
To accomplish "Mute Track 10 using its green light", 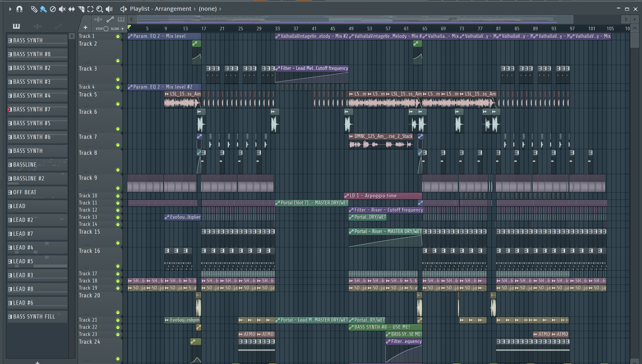I will pos(118,196).
